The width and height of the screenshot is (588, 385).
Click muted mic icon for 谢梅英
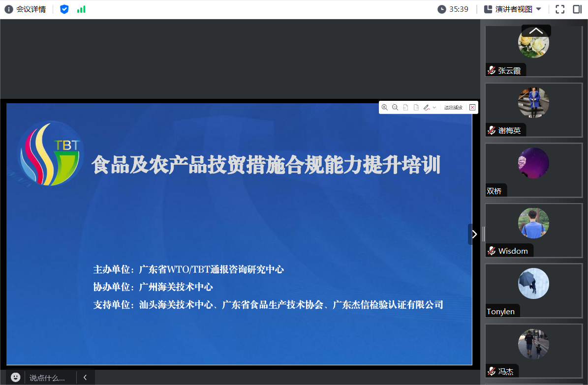coord(492,130)
